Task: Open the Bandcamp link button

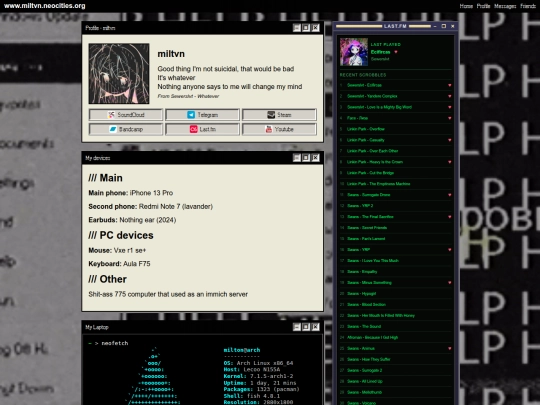Action: [126, 129]
